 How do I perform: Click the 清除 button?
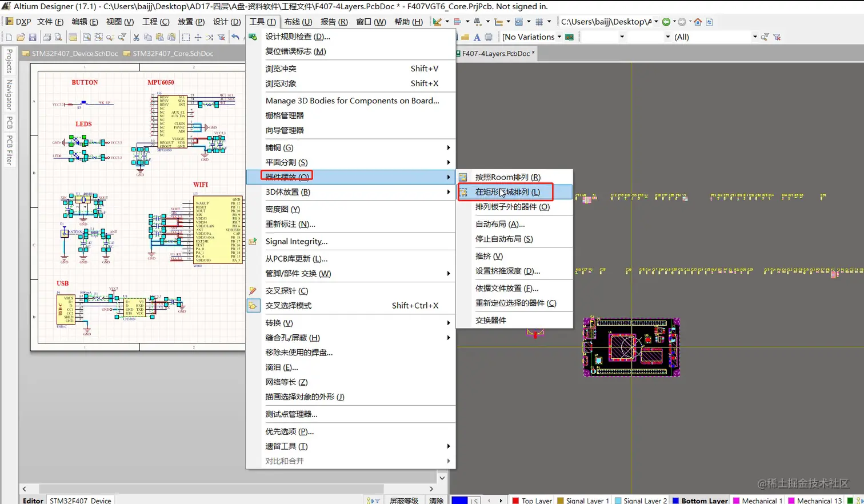point(436,501)
